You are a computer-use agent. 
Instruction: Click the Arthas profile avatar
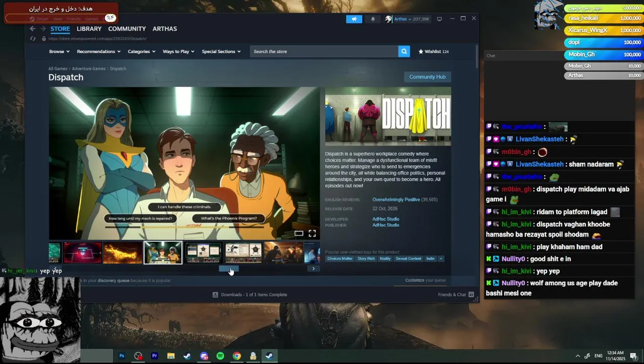click(x=388, y=19)
